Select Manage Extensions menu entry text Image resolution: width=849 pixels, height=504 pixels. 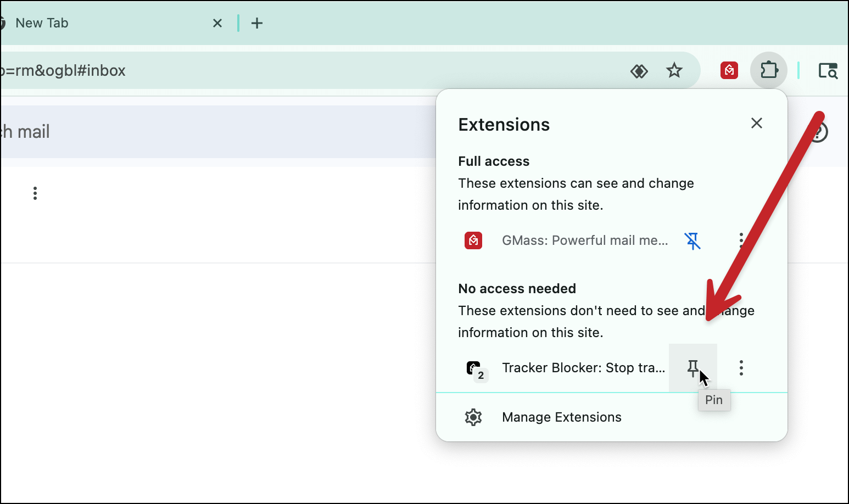point(561,417)
